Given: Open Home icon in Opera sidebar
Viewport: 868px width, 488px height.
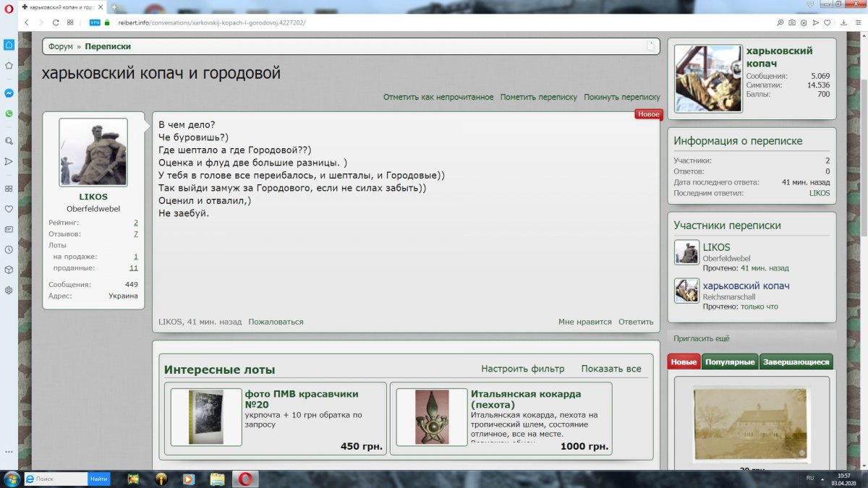Looking at the screenshot, I should (9, 45).
